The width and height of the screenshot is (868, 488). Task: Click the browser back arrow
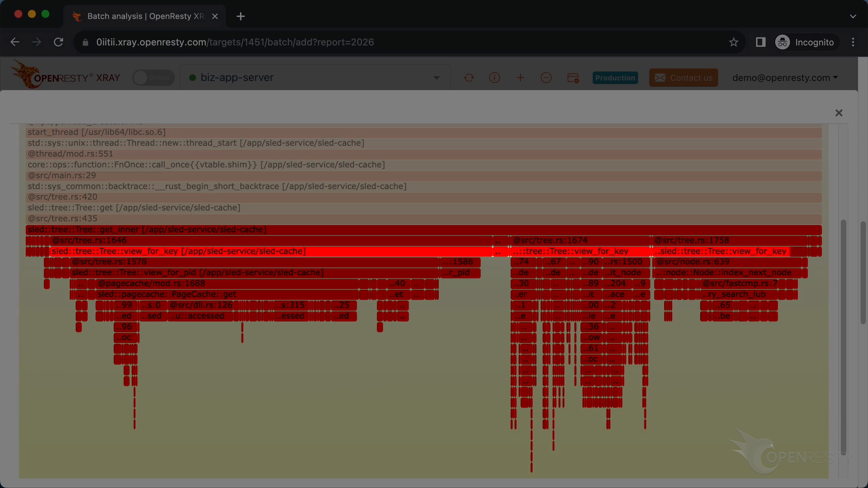coord(15,42)
